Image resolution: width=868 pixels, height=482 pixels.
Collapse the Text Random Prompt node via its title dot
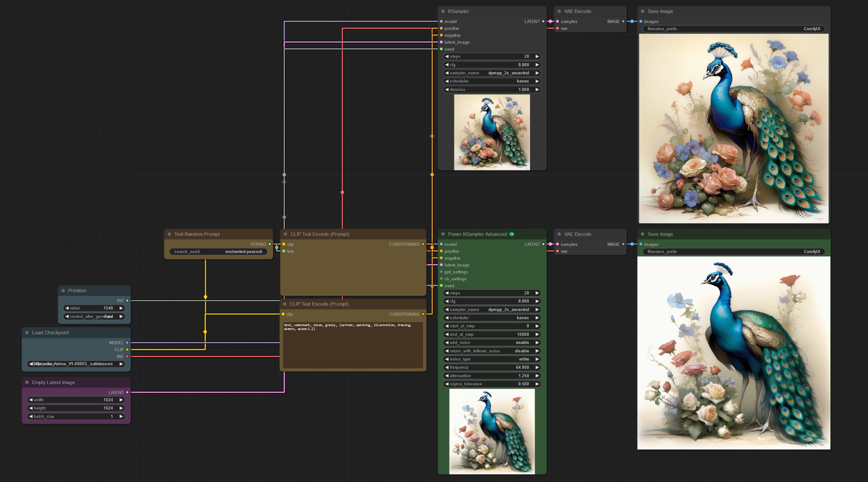tap(169, 234)
